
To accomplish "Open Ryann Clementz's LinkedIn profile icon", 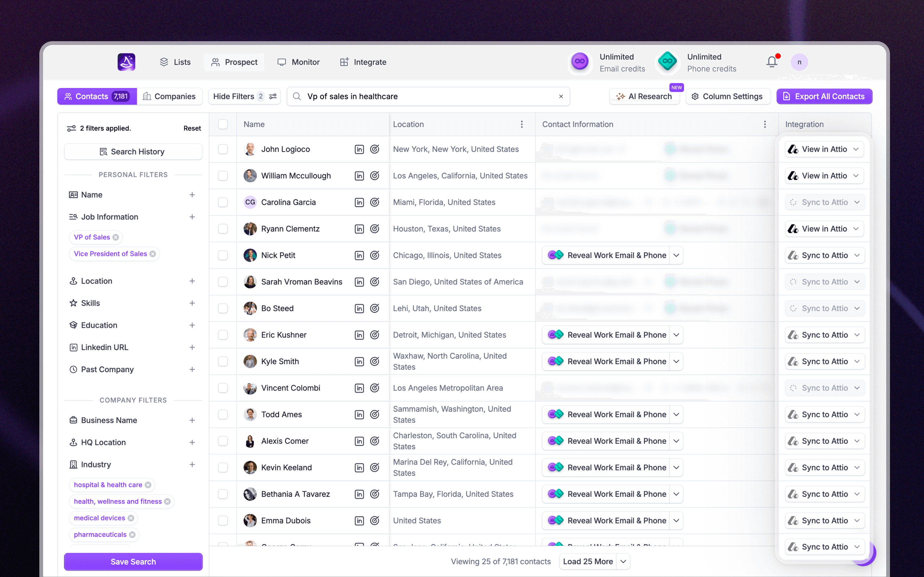I will (359, 229).
